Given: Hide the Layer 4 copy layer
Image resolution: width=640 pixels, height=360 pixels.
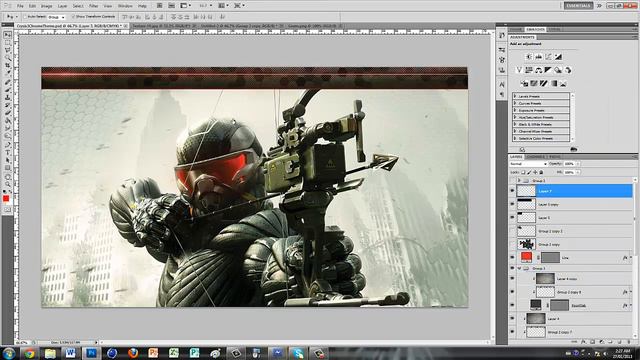Looking at the screenshot, I should pos(513,278).
